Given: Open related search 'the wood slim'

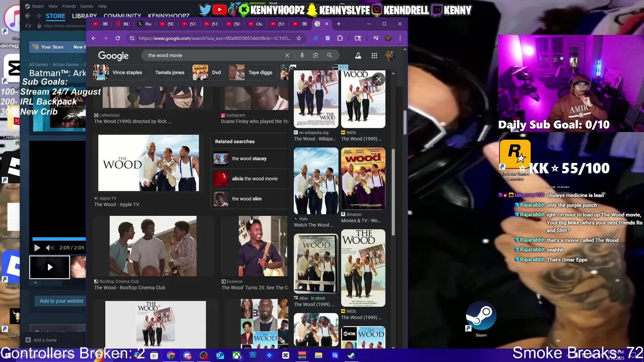Looking at the screenshot, I should (249, 199).
